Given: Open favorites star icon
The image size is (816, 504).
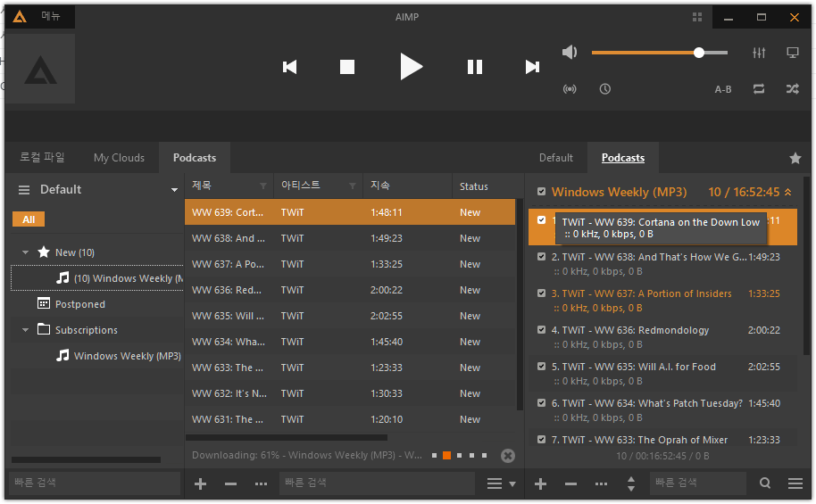Looking at the screenshot, I should point(795,158).
